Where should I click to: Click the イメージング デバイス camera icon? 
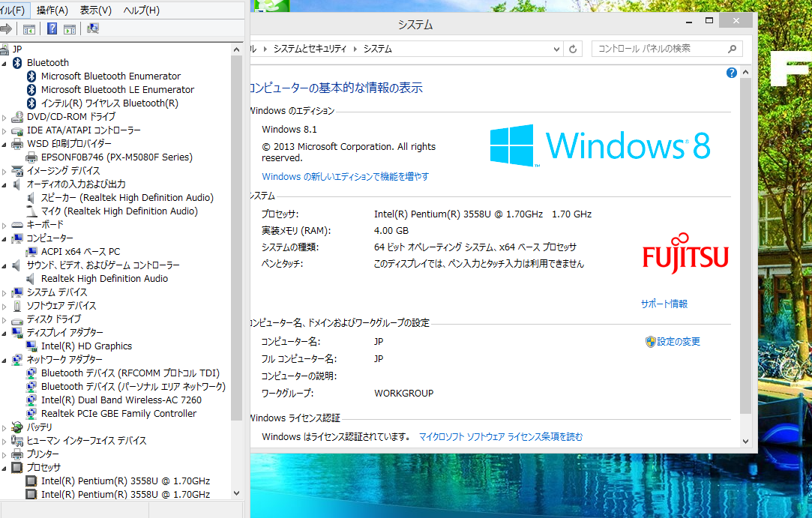click(x=17, y=171)
